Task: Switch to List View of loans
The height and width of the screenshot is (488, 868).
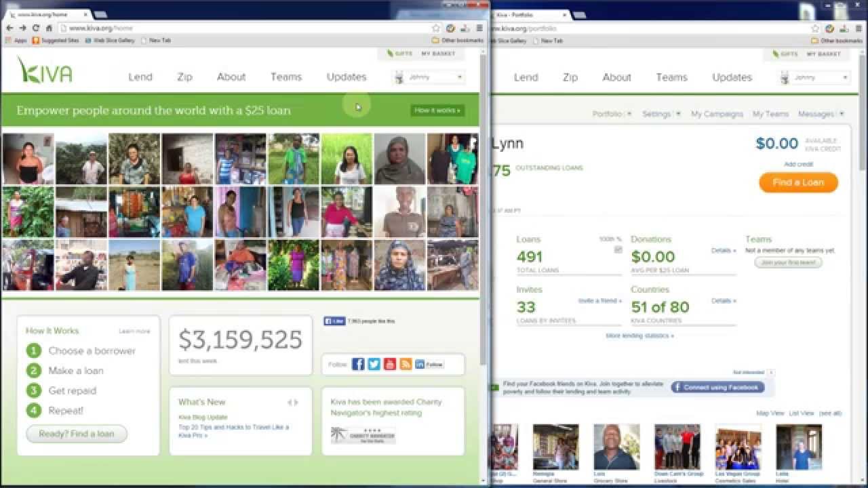Action: (x=802, y=413)
